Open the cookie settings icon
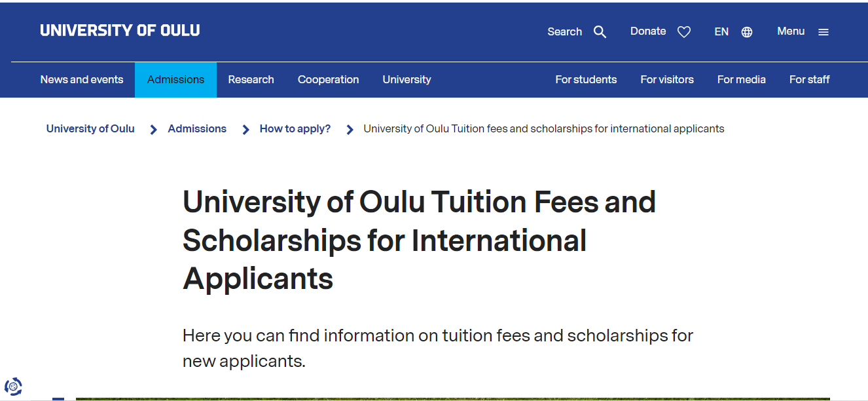The width and height of the screenshot is (868, 401). point(13,387)
